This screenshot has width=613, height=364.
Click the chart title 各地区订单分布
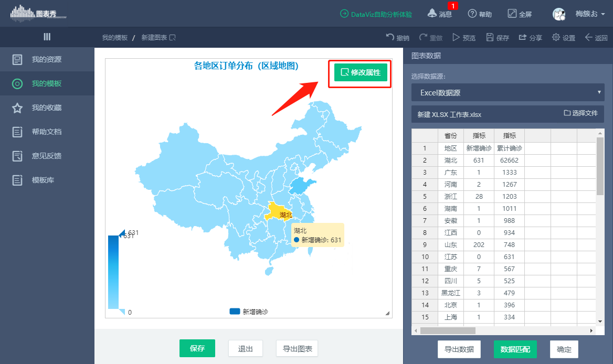point(246,66)
